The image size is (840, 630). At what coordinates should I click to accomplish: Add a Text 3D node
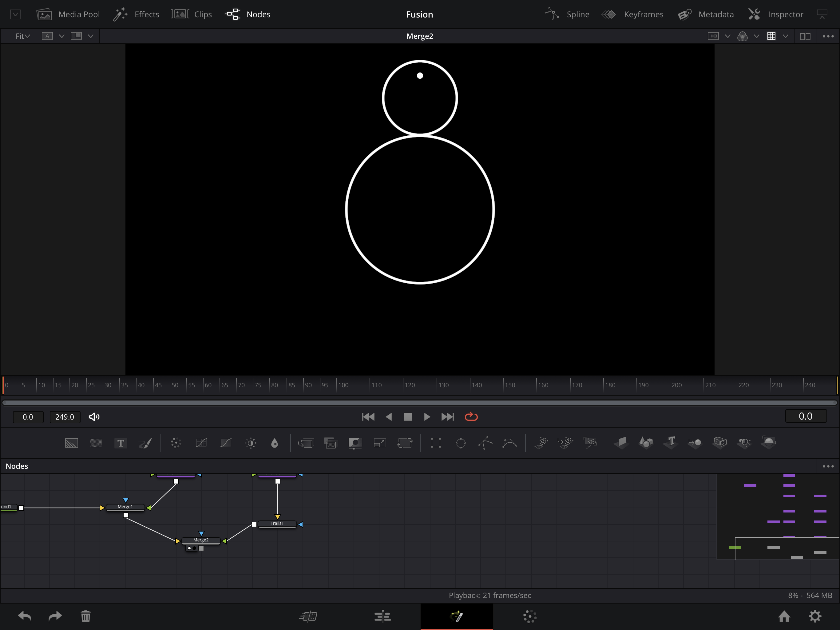[x=671, y=442]
